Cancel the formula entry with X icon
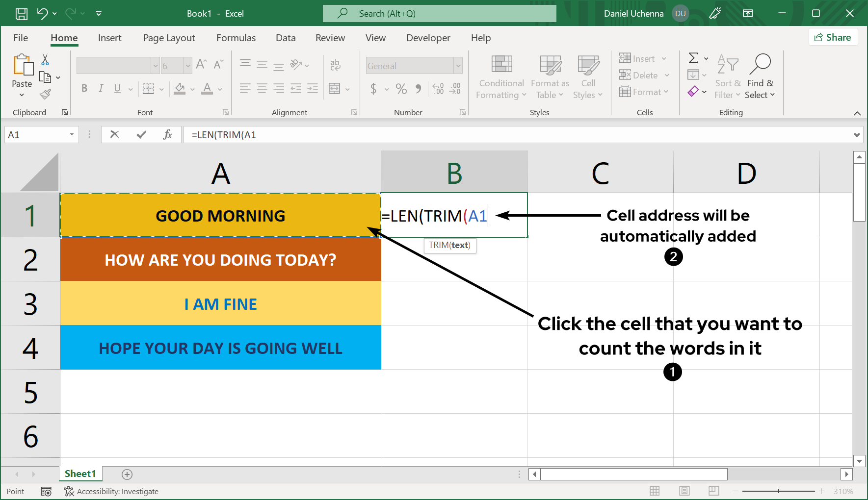 click(x=114, y=134)
